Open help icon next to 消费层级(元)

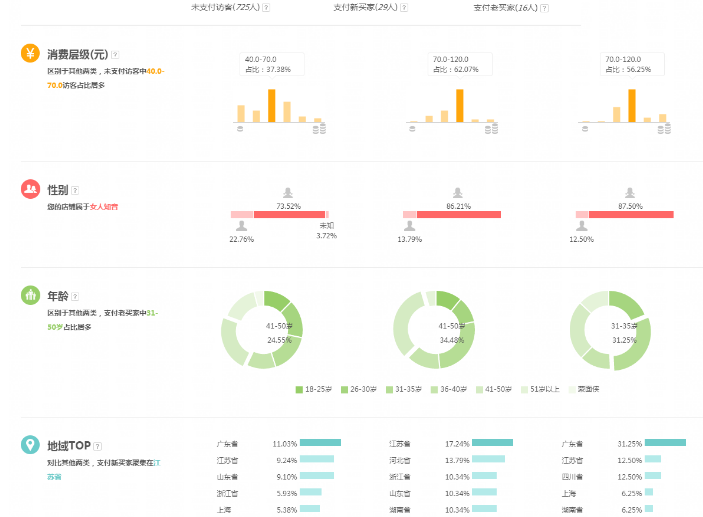[x=115, y=55]
